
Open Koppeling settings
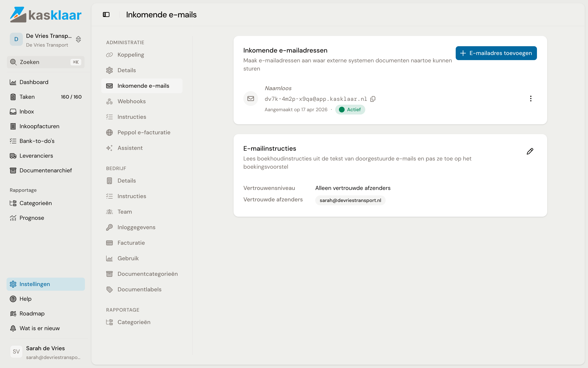pos(142,55)
